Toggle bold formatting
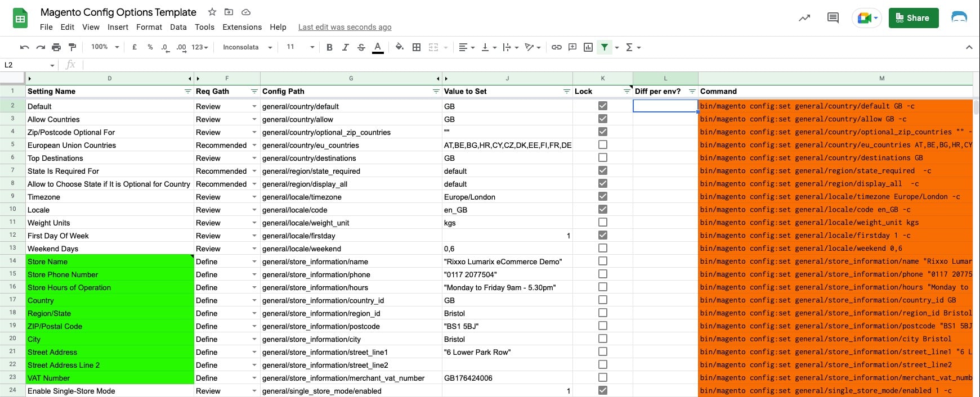Image resolution: width=980 pixels, height=397 pixels. [x=329, y=47]
